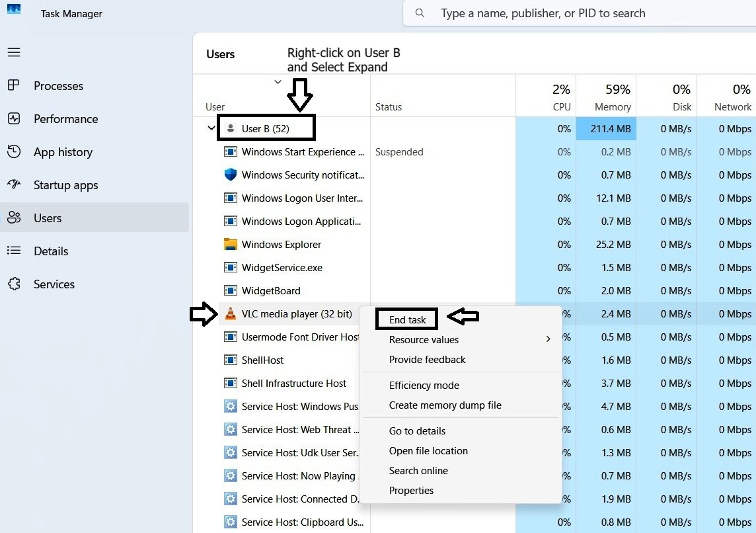Click the Users page heading

220,54
